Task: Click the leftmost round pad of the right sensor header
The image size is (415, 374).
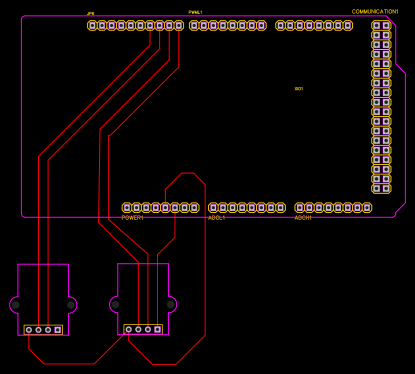Action: 129,329
